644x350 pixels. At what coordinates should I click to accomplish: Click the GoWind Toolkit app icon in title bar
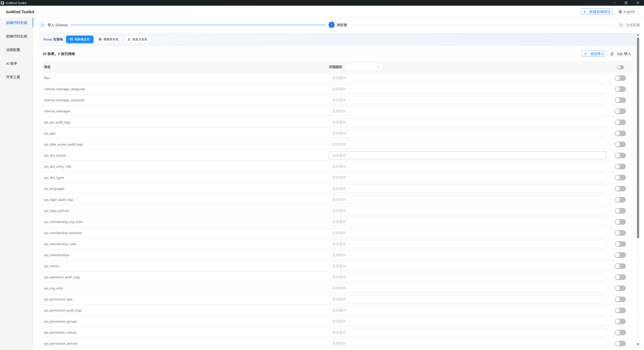pos(3,3)
